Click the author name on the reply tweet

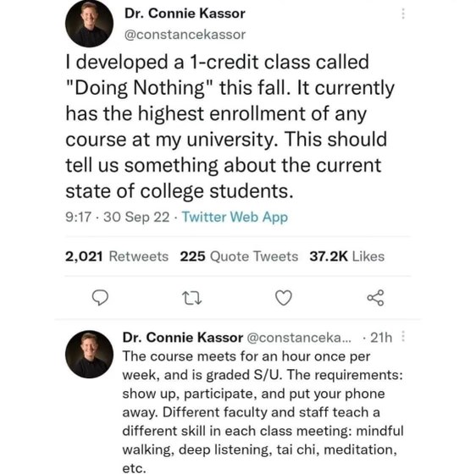(x=183, y=338)
